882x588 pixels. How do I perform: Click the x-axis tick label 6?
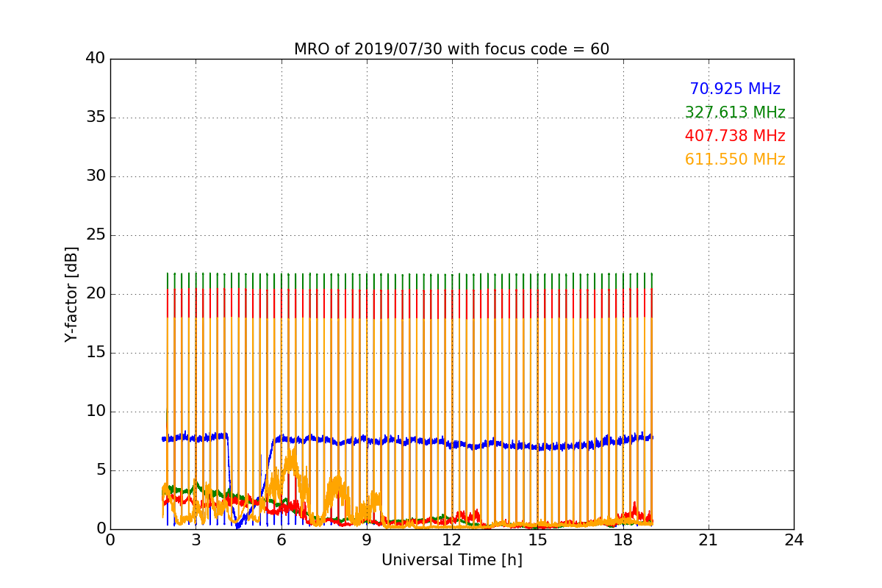(x=281, y=540)
